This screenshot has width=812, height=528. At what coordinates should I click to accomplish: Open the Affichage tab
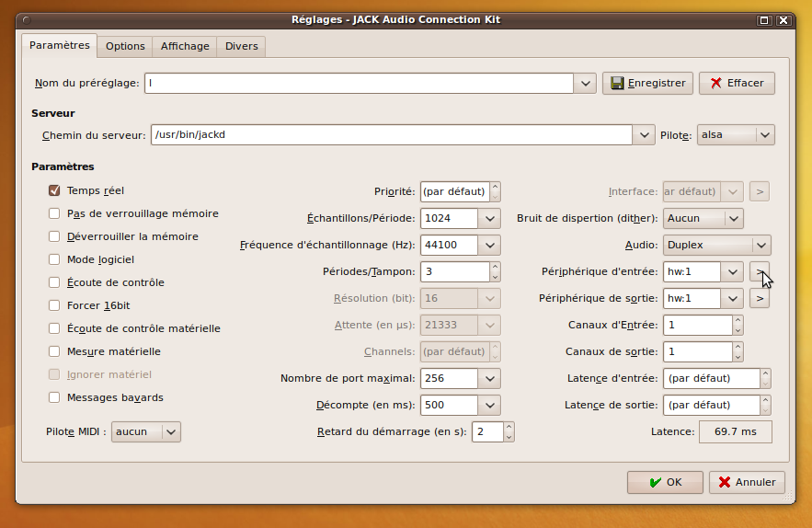pyautogui.click(x=185, y=46)
